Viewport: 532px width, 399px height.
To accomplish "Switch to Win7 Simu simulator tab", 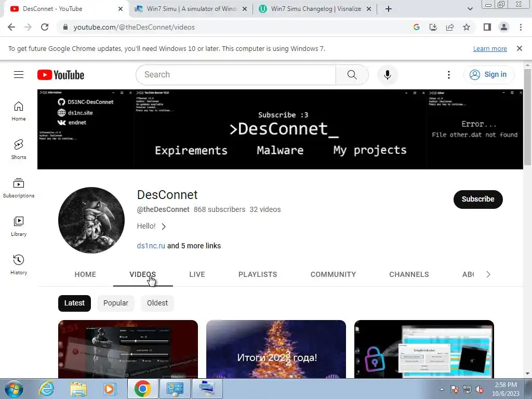I will (191, 9).
